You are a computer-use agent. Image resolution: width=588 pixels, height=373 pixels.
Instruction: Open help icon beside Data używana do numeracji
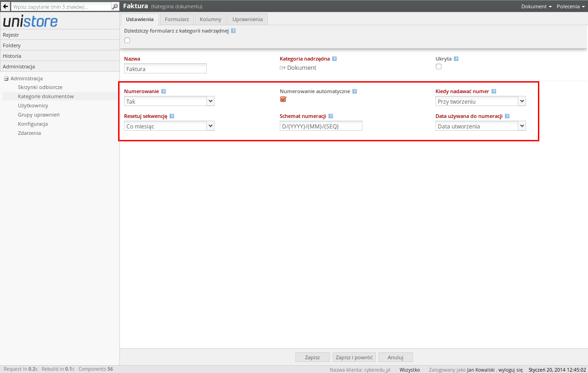click(507, 116)
